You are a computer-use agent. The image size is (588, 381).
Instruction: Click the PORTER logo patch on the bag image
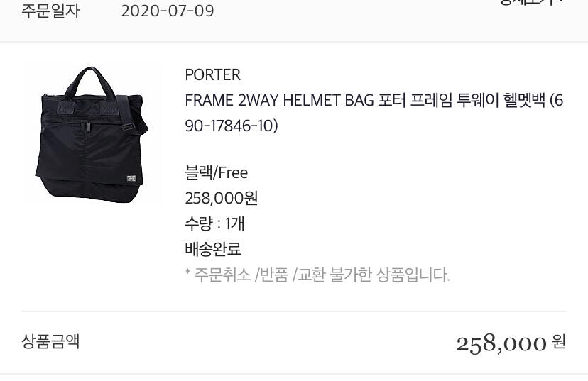(131, 179)
